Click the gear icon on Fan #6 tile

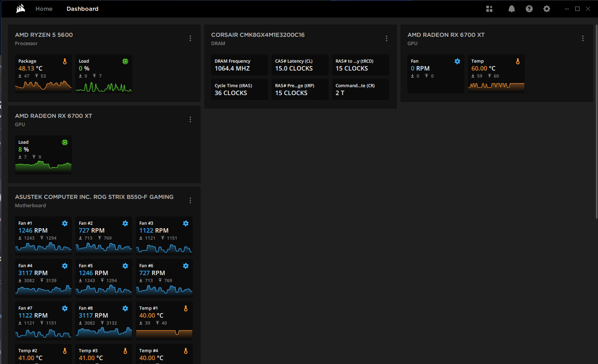pyautogui.click(x=186, y=266)
